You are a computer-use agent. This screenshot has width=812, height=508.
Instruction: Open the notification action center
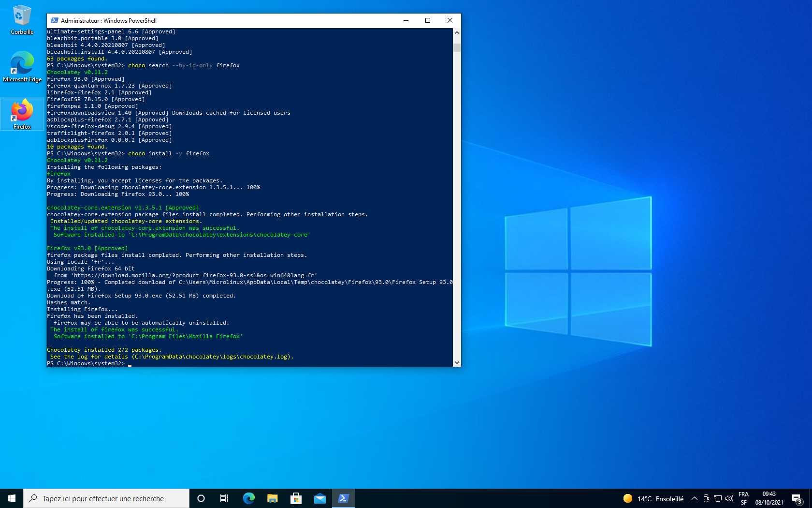797,498
